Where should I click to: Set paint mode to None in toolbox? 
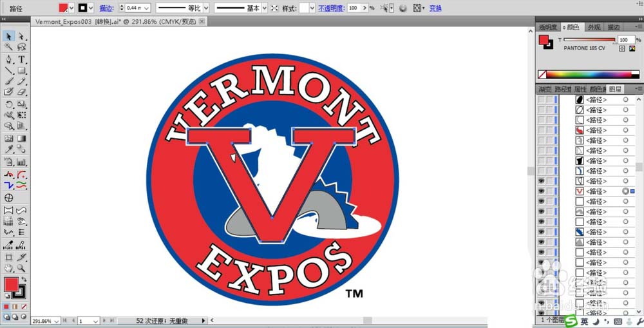24,307
